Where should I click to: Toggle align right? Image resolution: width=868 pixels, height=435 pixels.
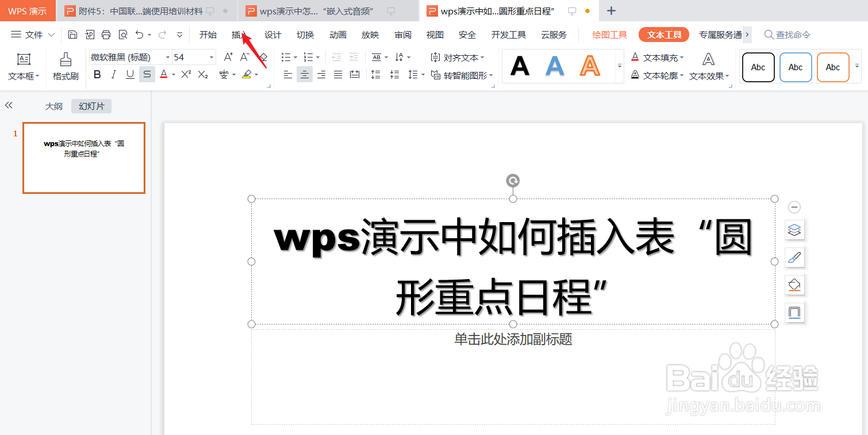tap(321, 74)
